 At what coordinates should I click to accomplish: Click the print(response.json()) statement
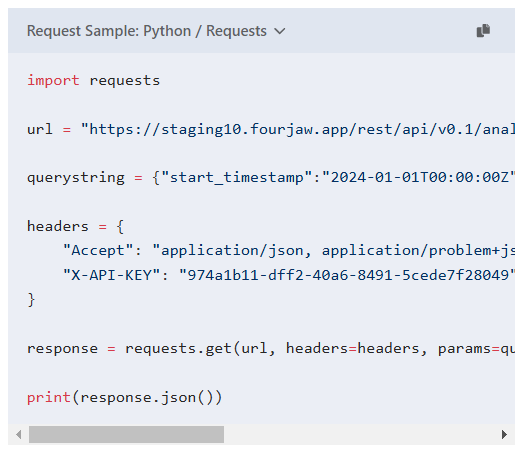click(x=124, y=397)
